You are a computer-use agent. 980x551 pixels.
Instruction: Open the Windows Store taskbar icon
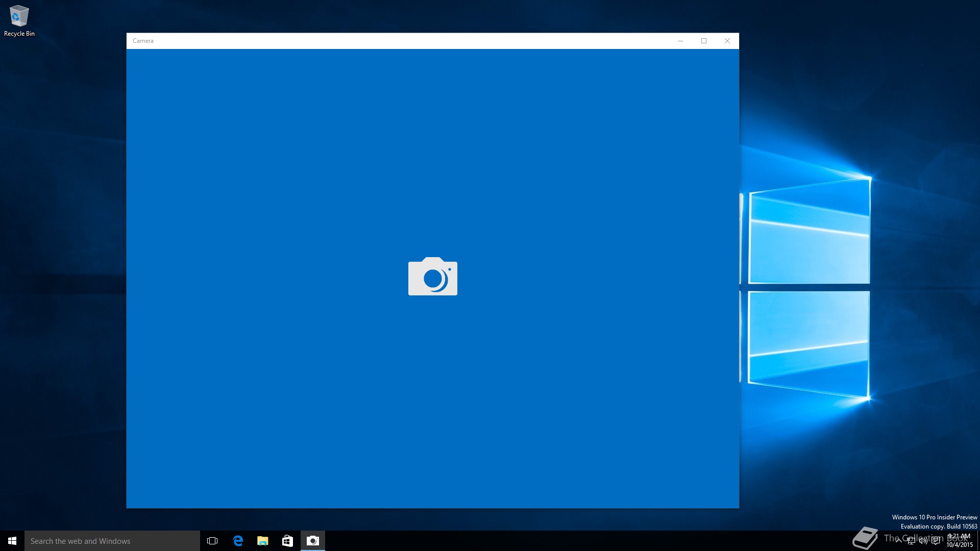tap(287, 541)
